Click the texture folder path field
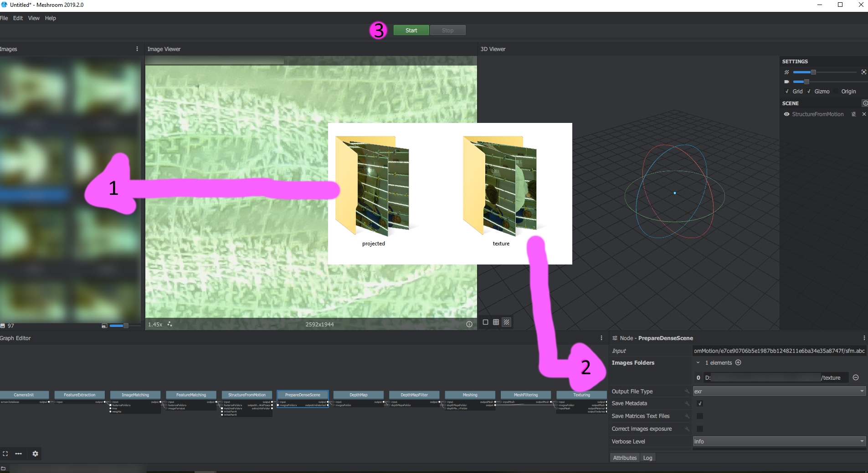 (776, 377)
